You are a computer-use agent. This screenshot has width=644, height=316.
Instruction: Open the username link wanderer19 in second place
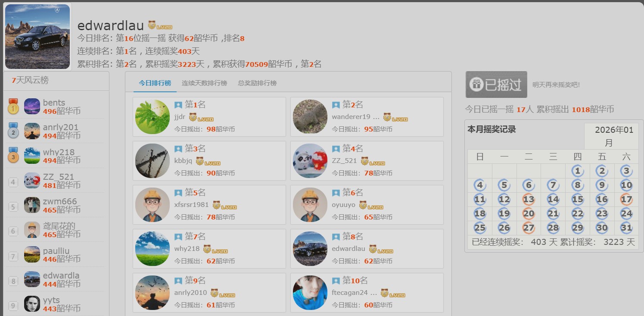[351, 117]
